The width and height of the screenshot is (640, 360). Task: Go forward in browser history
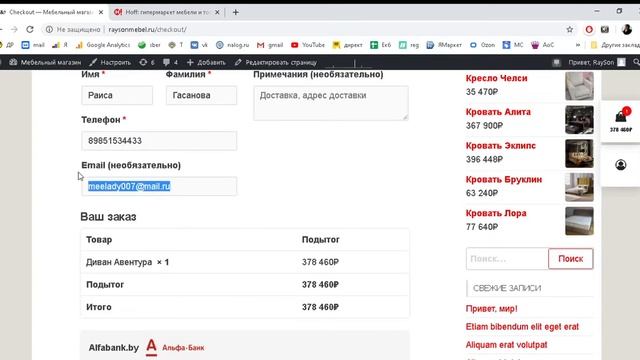[14, 29]
